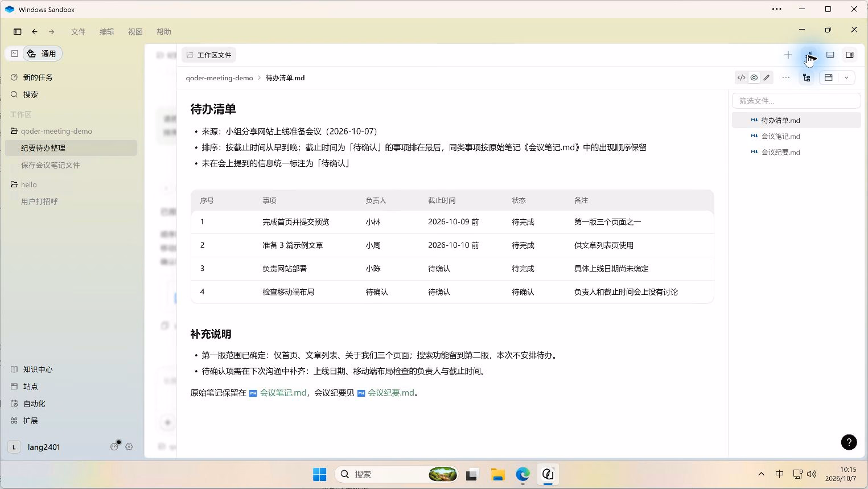Click the 工作区文件 tab
The image size is (868, 489).
(209, 55)
